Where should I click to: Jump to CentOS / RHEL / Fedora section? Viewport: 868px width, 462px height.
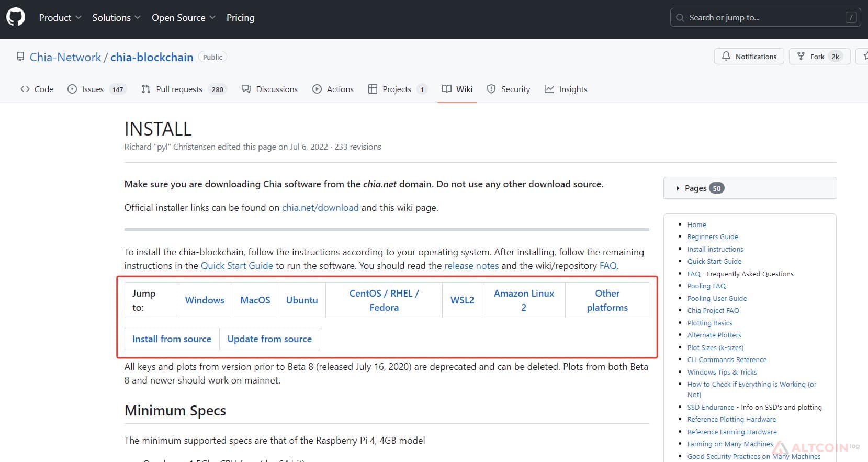click(384, 300)
